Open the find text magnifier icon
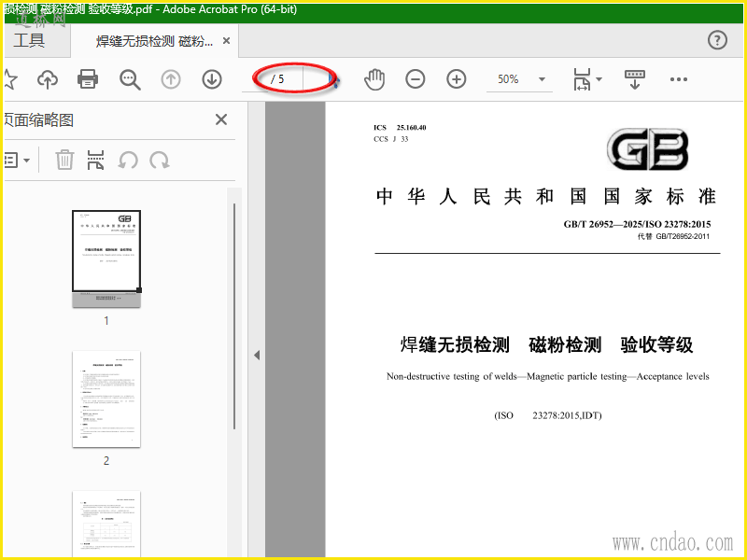The image size is (747, 560). point(130,79)
